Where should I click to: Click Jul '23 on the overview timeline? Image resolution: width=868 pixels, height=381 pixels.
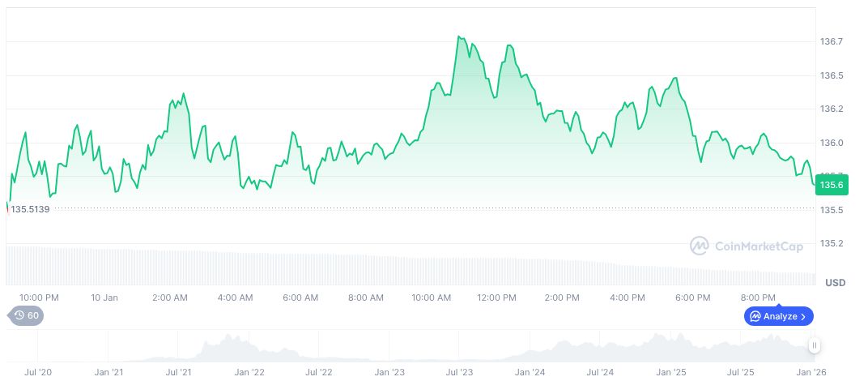460,372
